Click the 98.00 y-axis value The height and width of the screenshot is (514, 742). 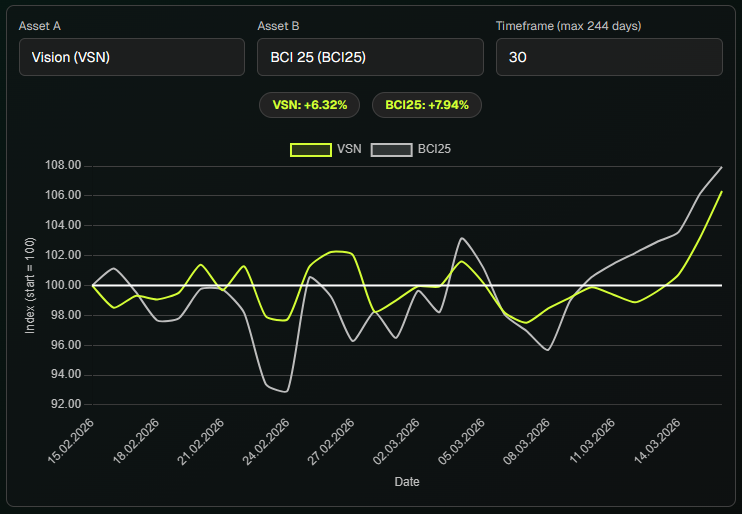click(66, 315)
